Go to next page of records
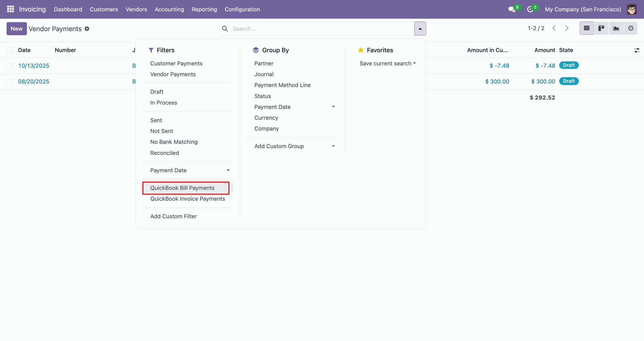644x341 pixels. 567,29
